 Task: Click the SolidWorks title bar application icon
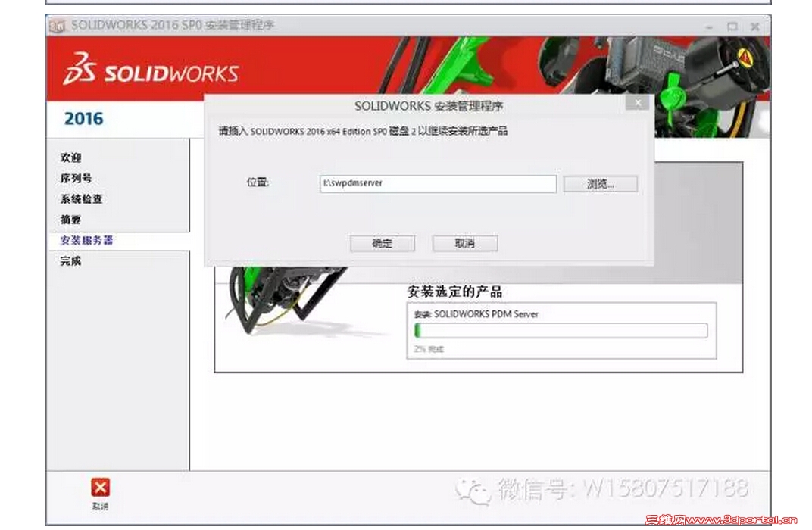[58, 25]
